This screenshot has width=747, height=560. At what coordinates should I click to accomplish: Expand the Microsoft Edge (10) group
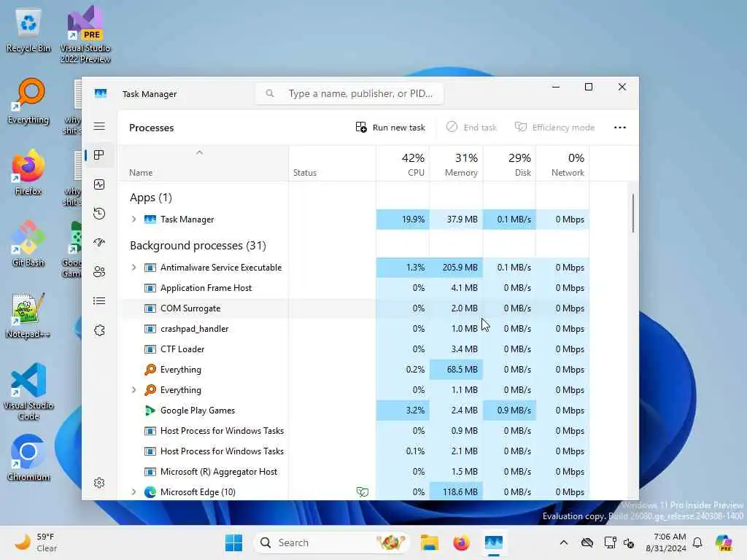click(134, 492)
